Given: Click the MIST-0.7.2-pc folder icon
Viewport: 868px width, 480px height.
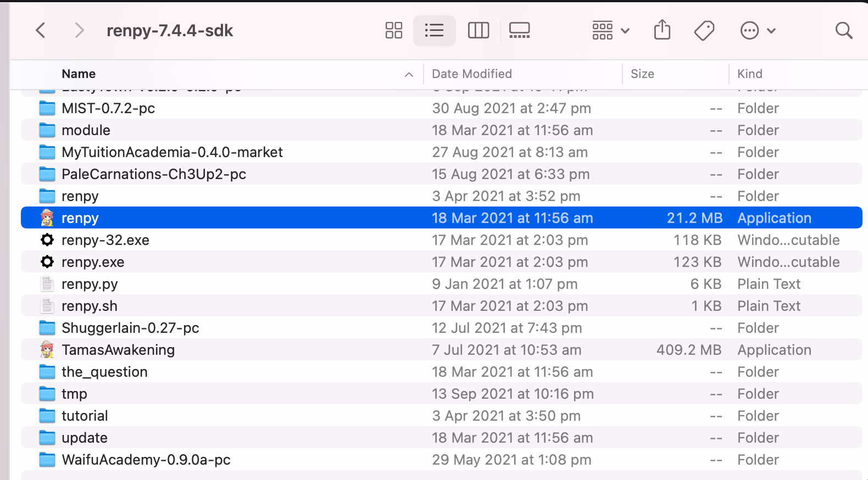Looking at the screenshot, I should pos(47,108).
